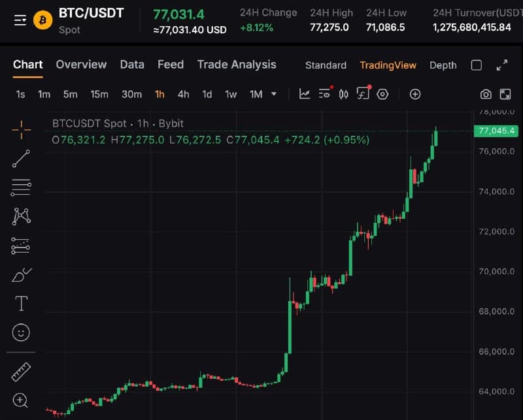This screenshot has width=523, height=420.
Task: Pick the ruler measure tool
Action: click(x=21, y=372)
